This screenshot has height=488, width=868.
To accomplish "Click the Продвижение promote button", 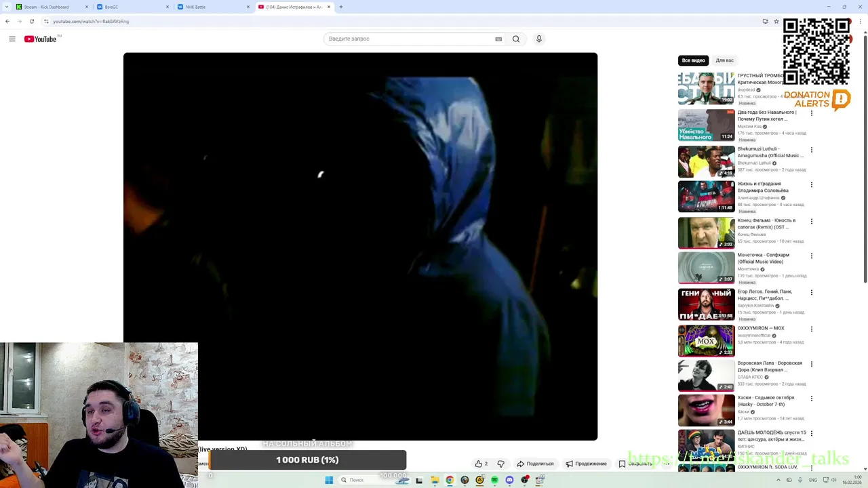I will (x=587, y=464).
